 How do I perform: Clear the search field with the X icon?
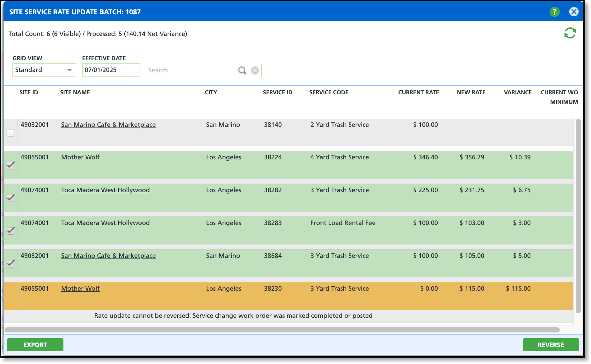[x=255, y=70]
